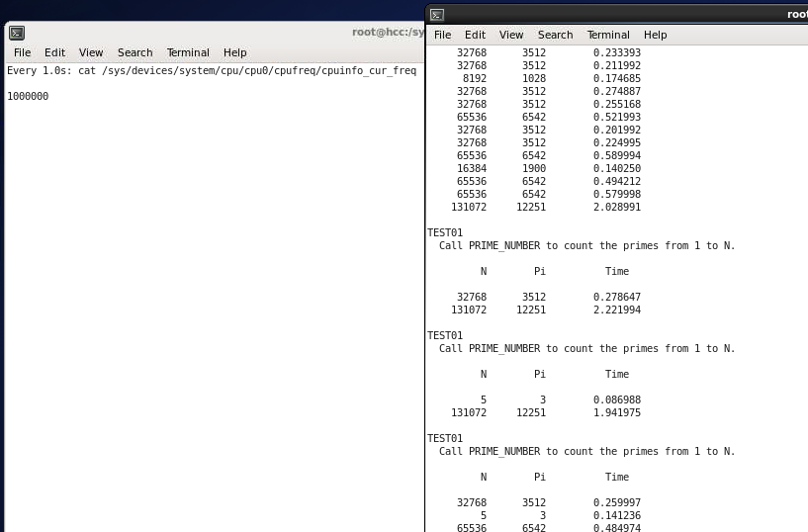Open View menu in the left terminal
Screen dimensions: 808x532
pos(91,52)
